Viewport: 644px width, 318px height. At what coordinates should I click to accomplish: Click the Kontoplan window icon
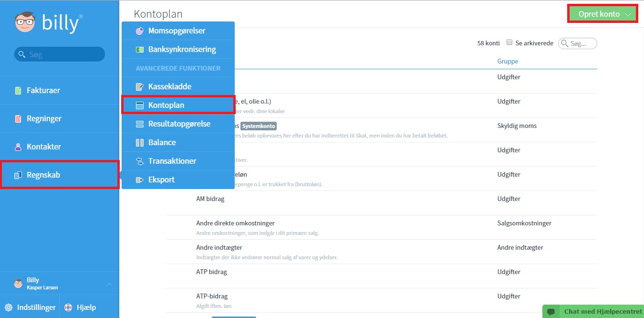pyautogui.click(x=140, y=106)
